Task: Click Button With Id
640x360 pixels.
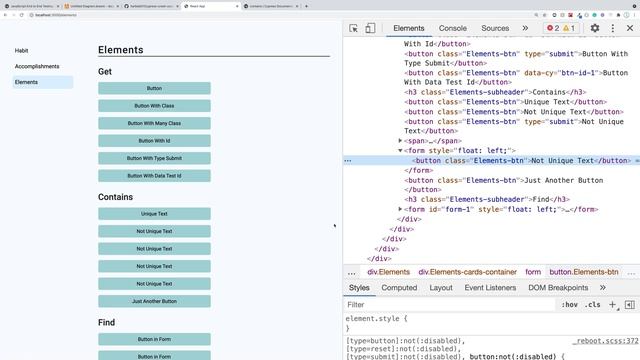Action: (154, 141)
